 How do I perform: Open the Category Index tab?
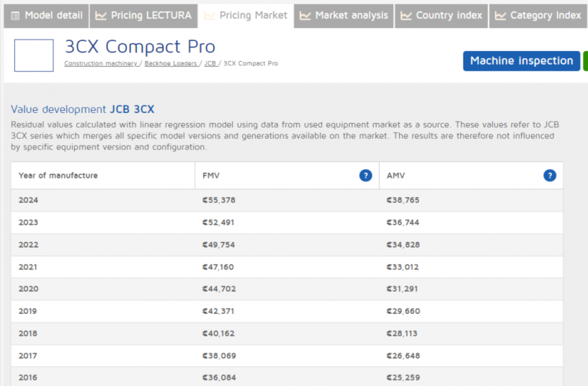(x=538, y=16)
